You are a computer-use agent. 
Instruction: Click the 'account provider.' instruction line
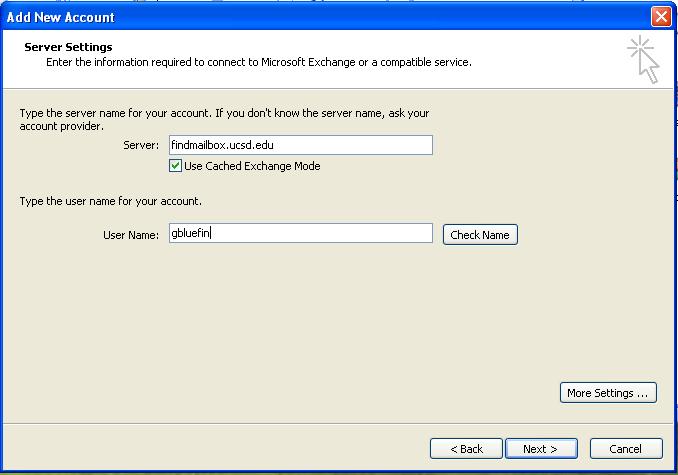tap(61, 126)
